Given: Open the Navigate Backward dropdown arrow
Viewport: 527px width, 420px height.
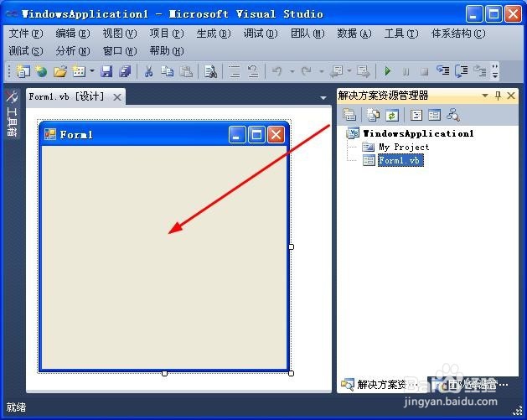Looking at the screenshot, I should coord(349,71).
